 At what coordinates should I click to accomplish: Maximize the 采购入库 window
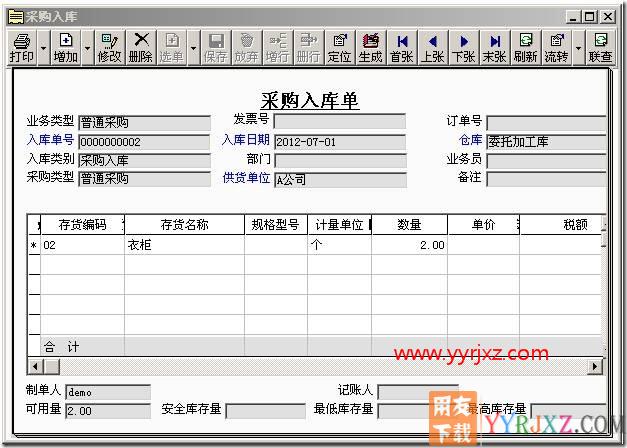(590, 17)
